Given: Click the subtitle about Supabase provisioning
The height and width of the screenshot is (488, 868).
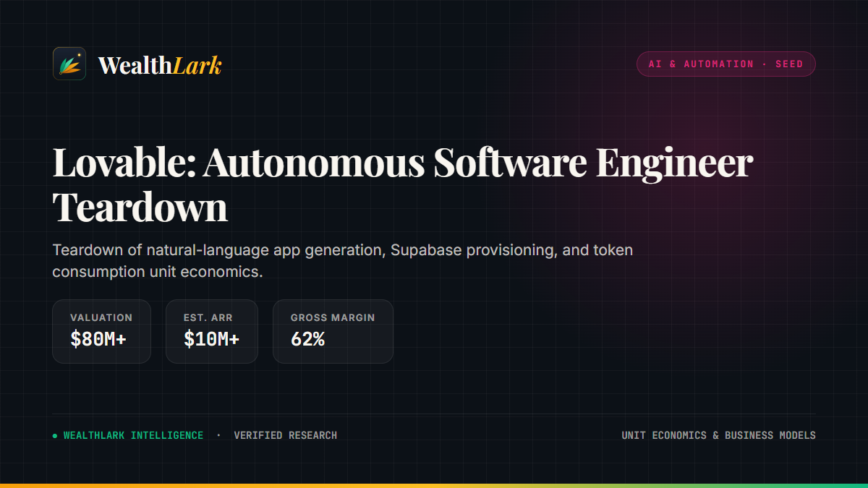Looking at the screenshot, I should click(x=343, y=261).
